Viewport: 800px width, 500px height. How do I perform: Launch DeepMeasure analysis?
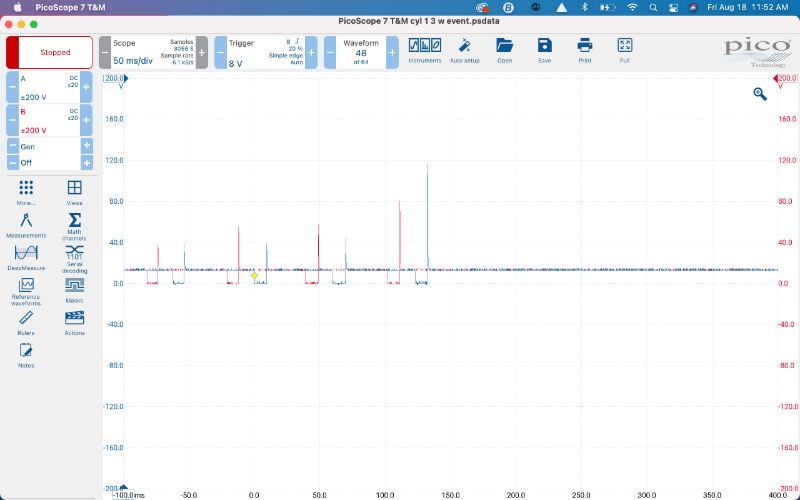pyautogui.click(x=26, y=256)
